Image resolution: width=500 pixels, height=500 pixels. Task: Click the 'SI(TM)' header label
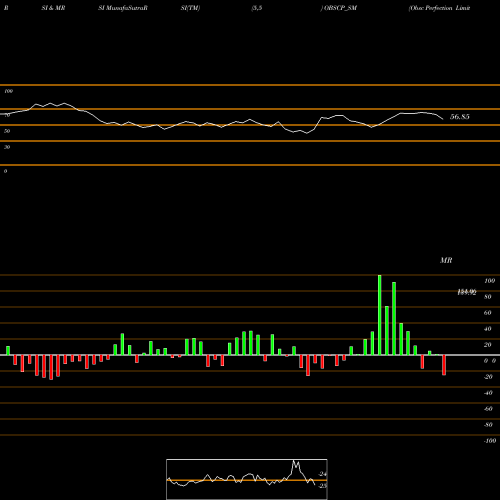tap(190, 8)
